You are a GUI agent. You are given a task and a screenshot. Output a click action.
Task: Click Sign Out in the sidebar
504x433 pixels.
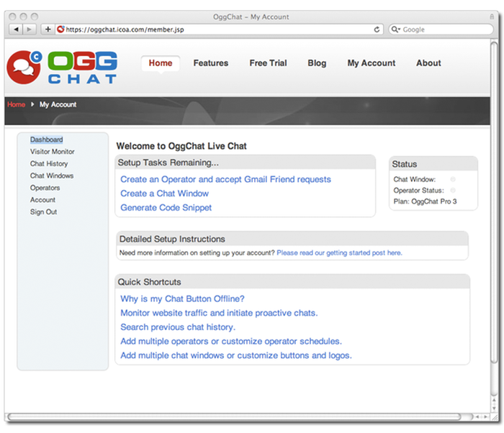(x=43, y=212)
